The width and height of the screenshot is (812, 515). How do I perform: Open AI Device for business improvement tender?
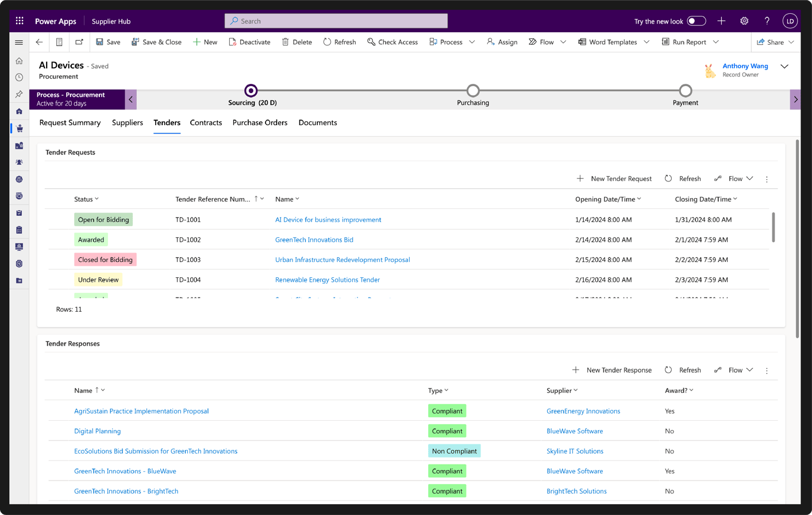point(328,219)
